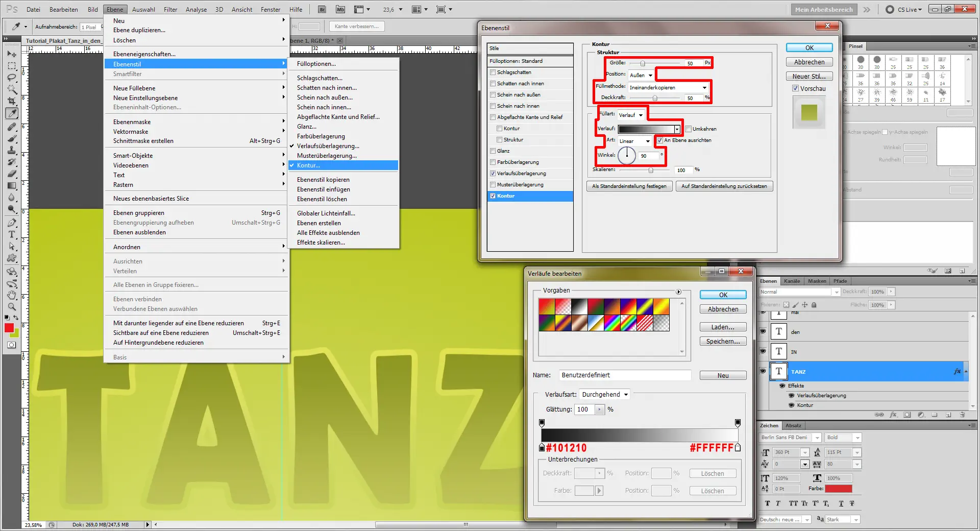This screenshot has height=531, width=980.
Task: Open the layer styles fx icon in Layers panel
Action: (892, 415)
